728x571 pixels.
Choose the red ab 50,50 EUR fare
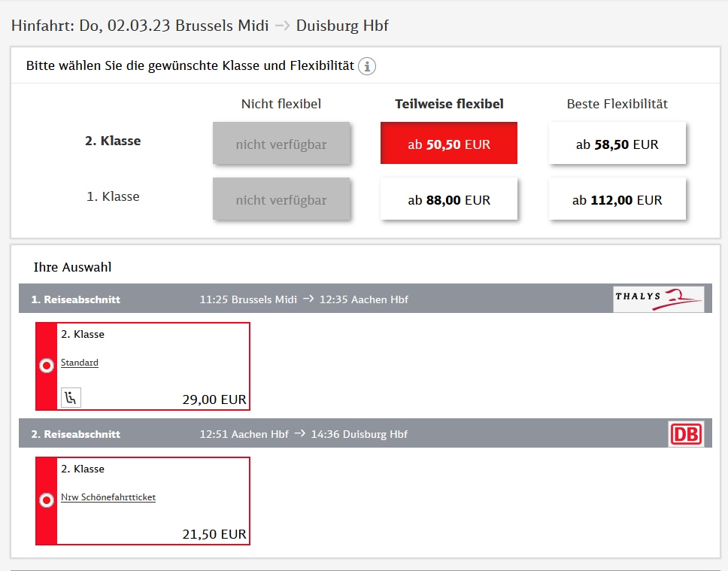pyautogui.click(x=449, y=144)
